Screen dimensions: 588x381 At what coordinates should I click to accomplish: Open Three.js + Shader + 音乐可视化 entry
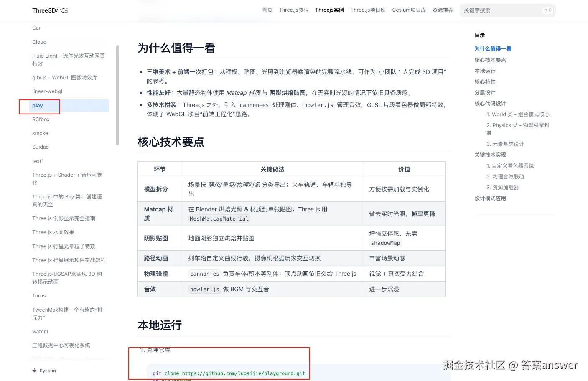[x=68, y=179]
